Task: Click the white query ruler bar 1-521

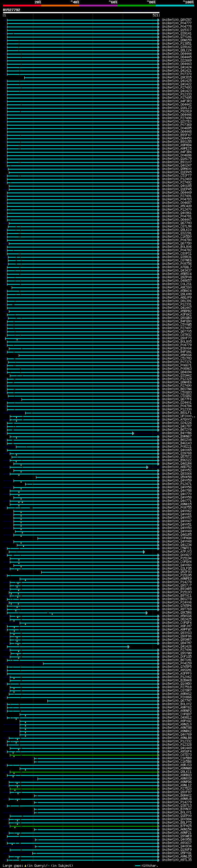Action: 81,13
